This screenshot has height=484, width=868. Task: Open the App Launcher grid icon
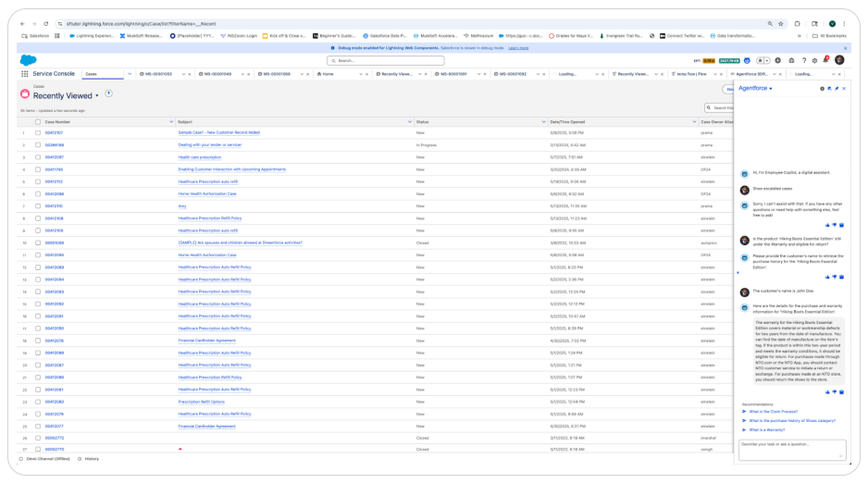click(26, 73)
